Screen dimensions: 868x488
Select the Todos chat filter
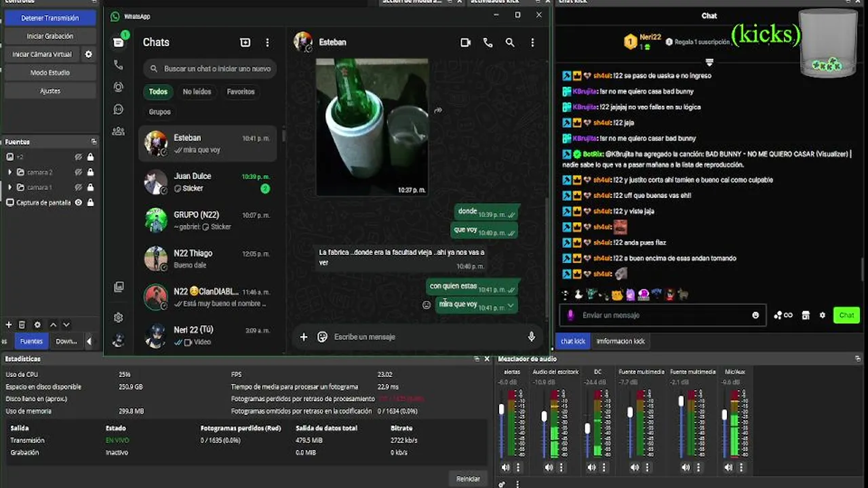click(x=158, y=91)
